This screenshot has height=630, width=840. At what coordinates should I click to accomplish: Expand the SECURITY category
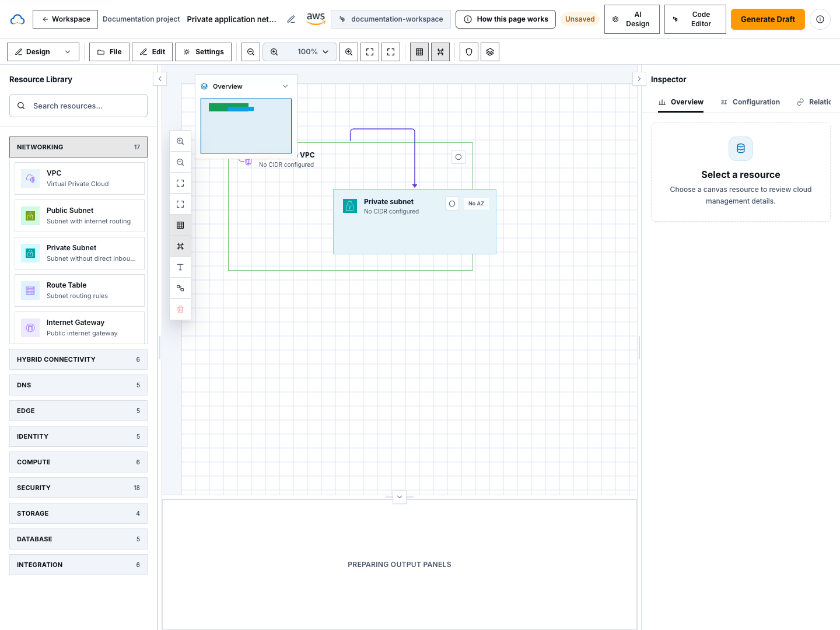pyautogui.click(x=78, y=488)
